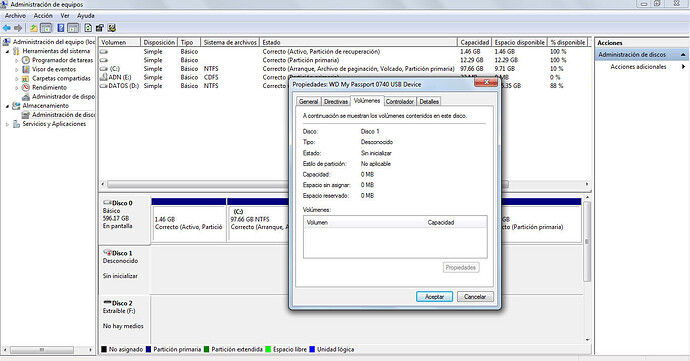Switch to the Detalles tab

429,101
